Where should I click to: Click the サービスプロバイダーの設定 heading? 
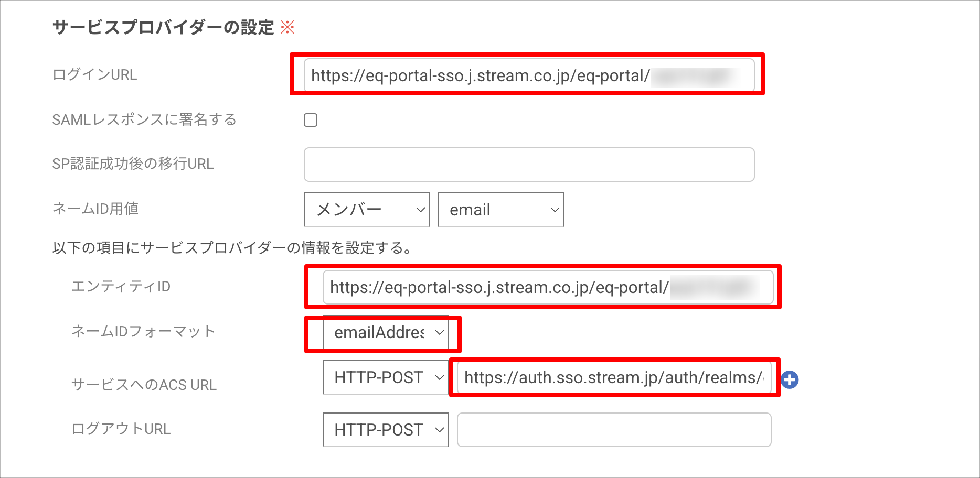tap(163, 27)
